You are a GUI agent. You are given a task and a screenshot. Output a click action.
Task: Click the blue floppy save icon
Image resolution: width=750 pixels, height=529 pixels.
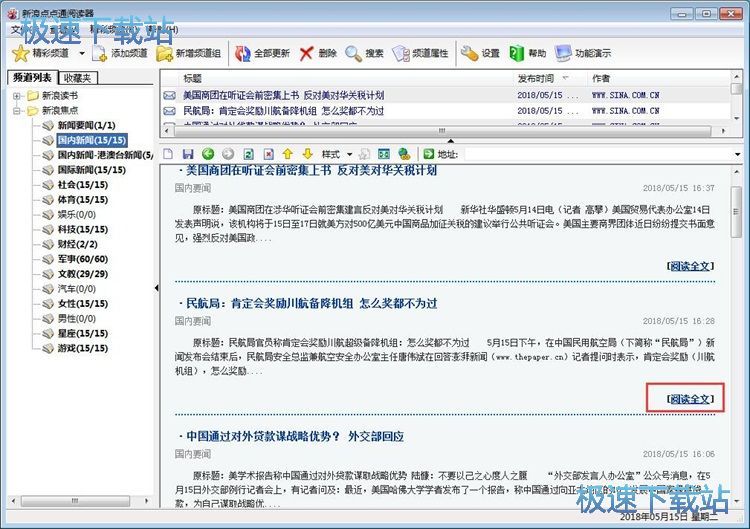pyautogui.click(x=188, y=154)
